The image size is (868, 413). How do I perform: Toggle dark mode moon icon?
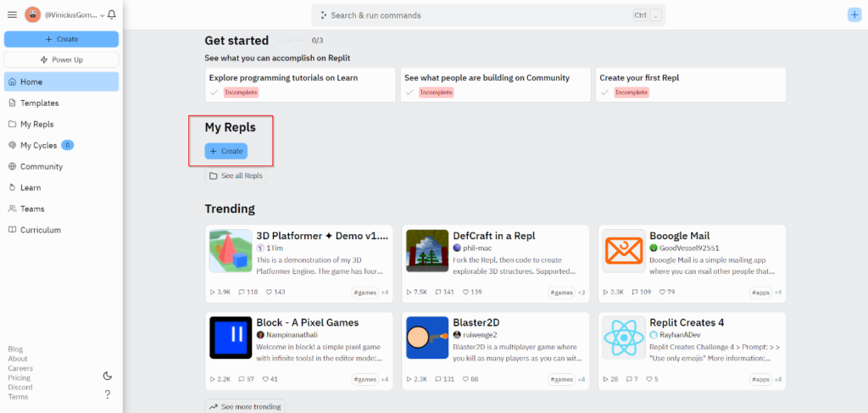(107, 376)
